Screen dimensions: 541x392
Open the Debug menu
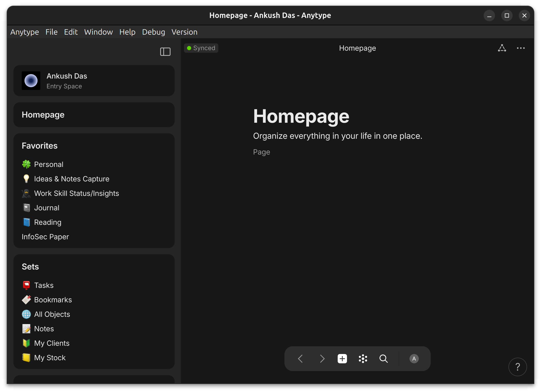tap(153, 32)
